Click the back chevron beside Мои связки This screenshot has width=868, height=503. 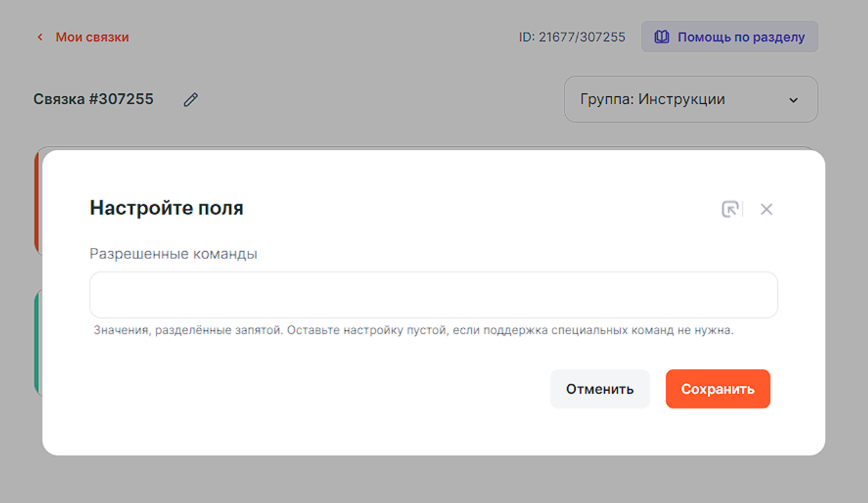[40, 37]
